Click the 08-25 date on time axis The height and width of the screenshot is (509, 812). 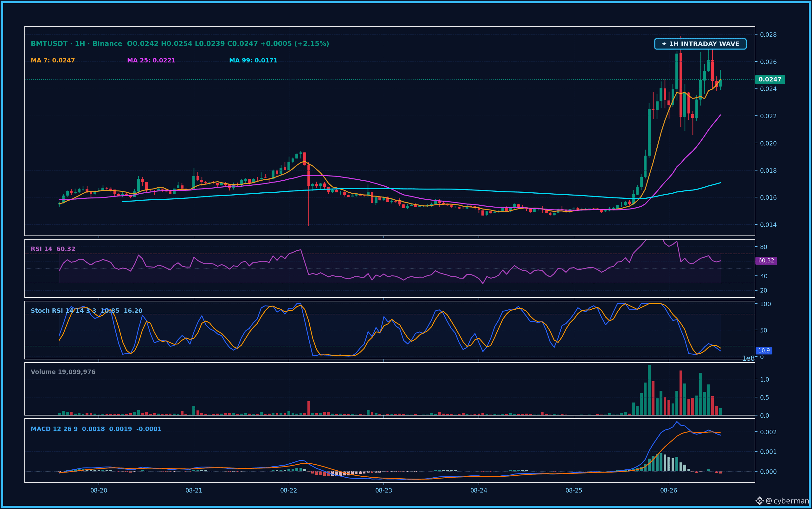574,491
